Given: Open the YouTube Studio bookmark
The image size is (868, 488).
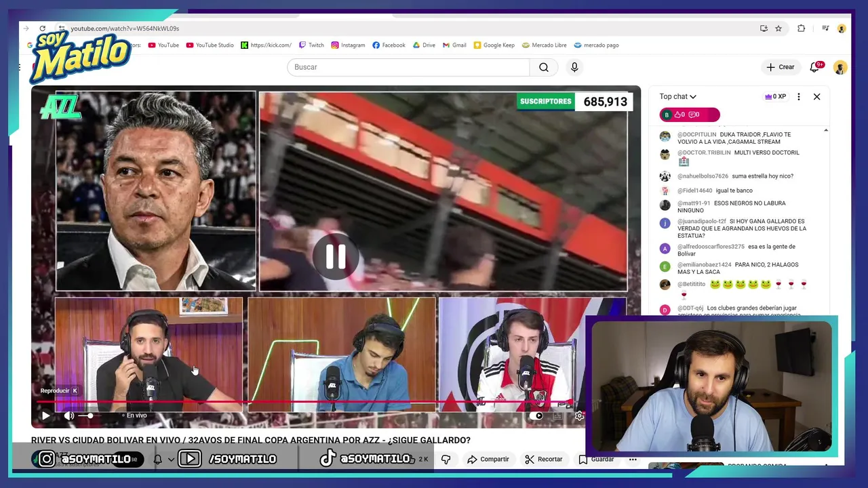Looking at the screenshot, I should 210,45.
